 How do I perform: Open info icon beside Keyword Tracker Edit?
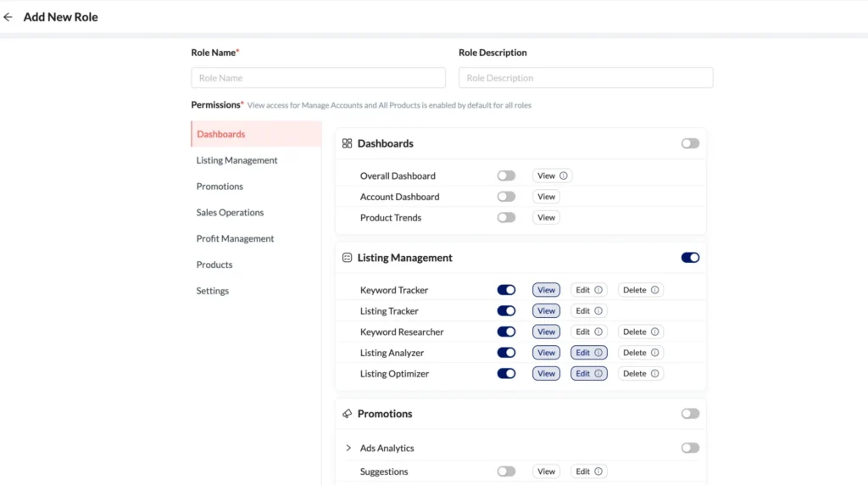[598, 290]
